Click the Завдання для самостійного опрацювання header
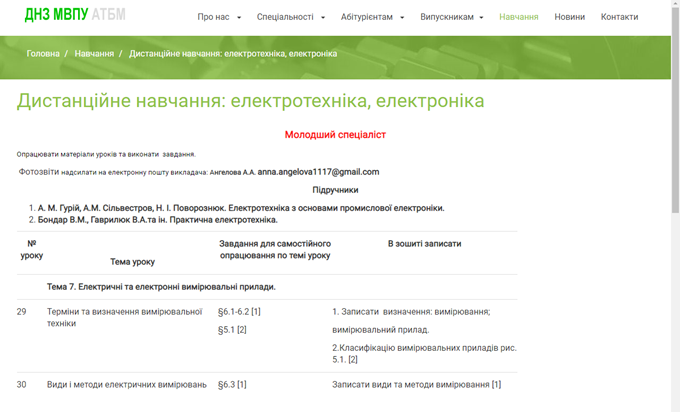This screenshot has width=681, height=413. coord(275,250)
